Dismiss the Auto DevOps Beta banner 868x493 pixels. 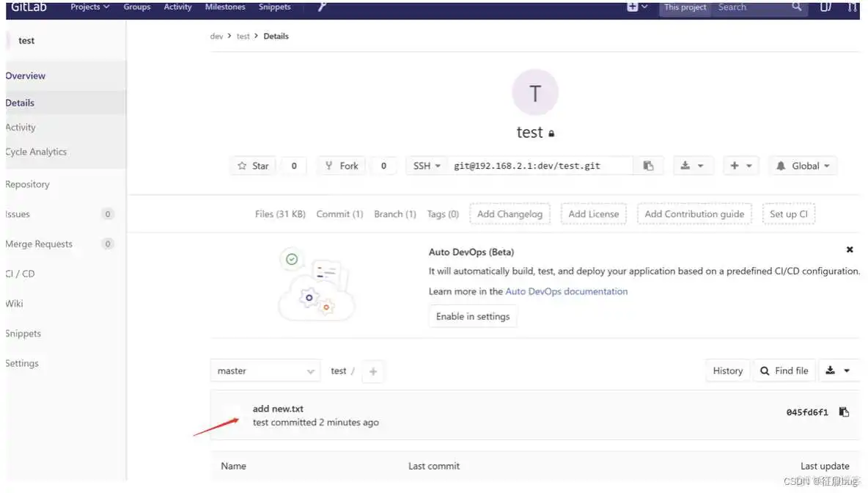[850, 249]
